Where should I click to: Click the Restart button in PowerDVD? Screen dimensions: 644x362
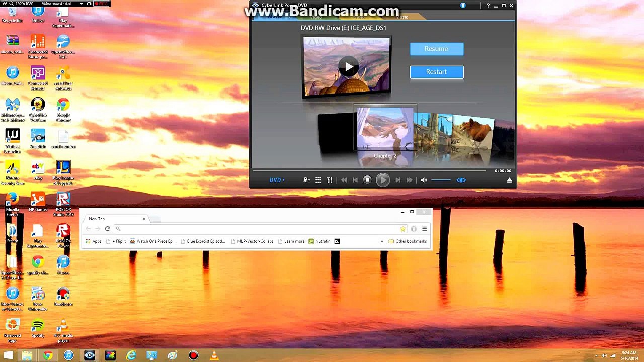436,72
